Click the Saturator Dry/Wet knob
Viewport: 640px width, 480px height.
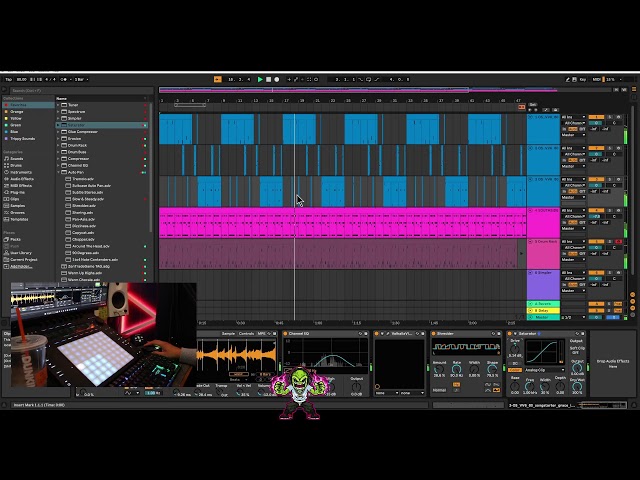click(577, 386)
